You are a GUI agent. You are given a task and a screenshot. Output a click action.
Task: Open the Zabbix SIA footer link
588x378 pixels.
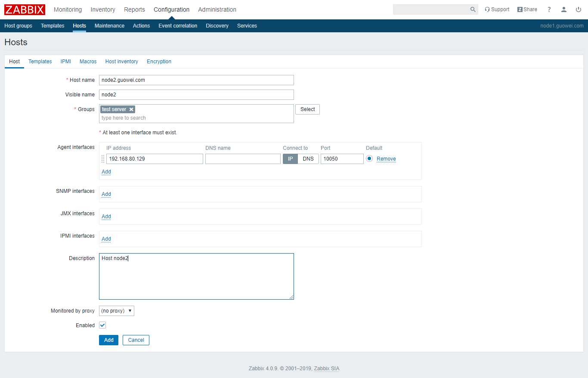click(327, 369)
